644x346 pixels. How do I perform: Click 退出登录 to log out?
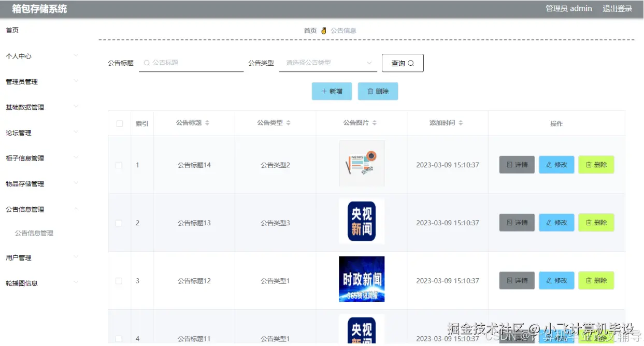(617, 8)
